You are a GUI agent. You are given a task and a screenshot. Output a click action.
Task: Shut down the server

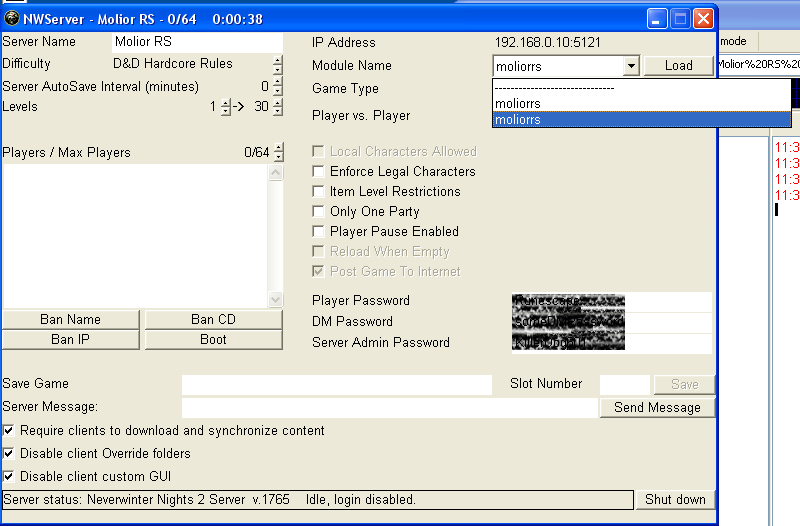point(675,499)
